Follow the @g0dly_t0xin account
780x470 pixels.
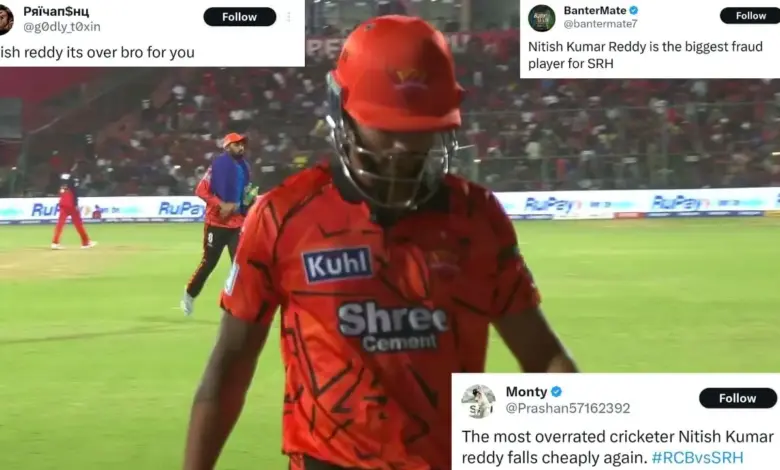coord(239,17)
